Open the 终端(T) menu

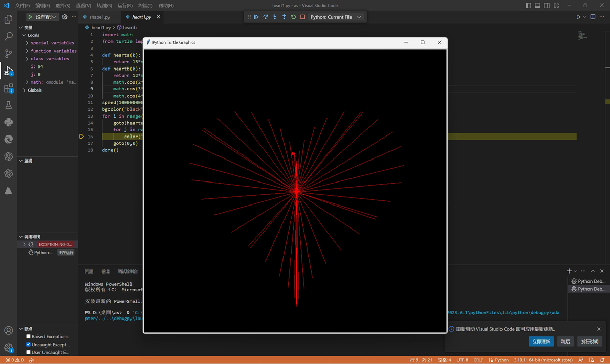[x=145, y=5]
